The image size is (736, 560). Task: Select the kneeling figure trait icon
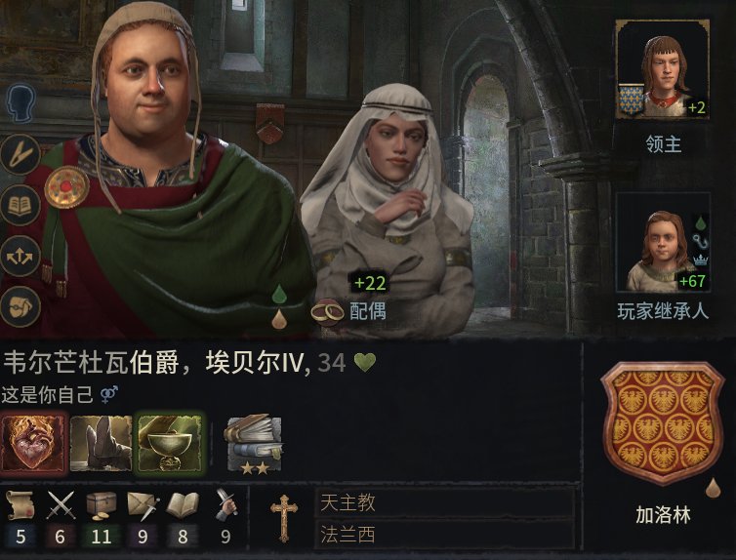click(101, 443)
